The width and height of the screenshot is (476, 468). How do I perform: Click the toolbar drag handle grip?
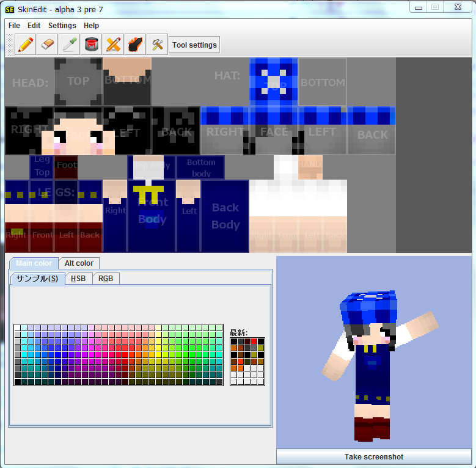(10, 45)
